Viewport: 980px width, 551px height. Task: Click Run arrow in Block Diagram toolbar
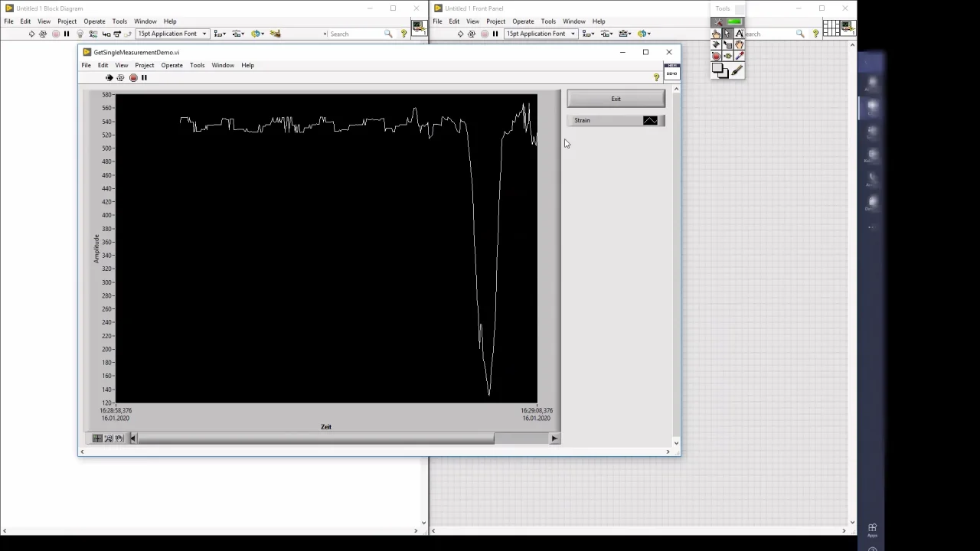pyautogui.click(x=31, y=34)
